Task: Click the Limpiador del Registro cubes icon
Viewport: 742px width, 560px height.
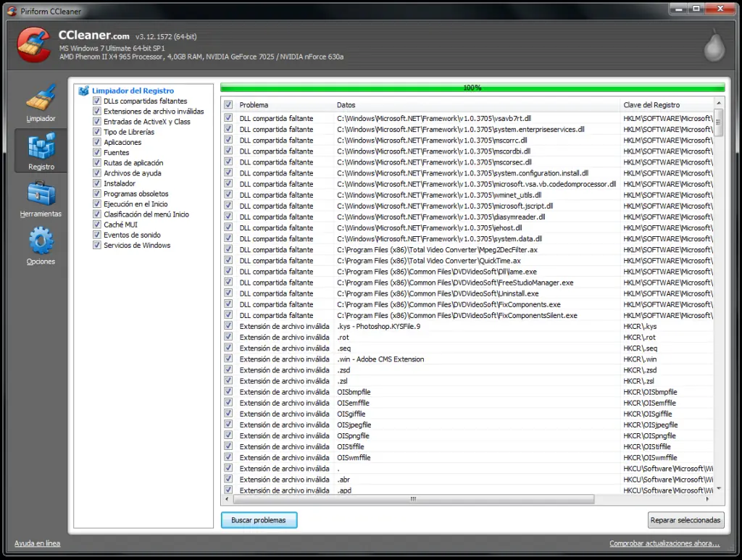Action: tap(84, 91)
